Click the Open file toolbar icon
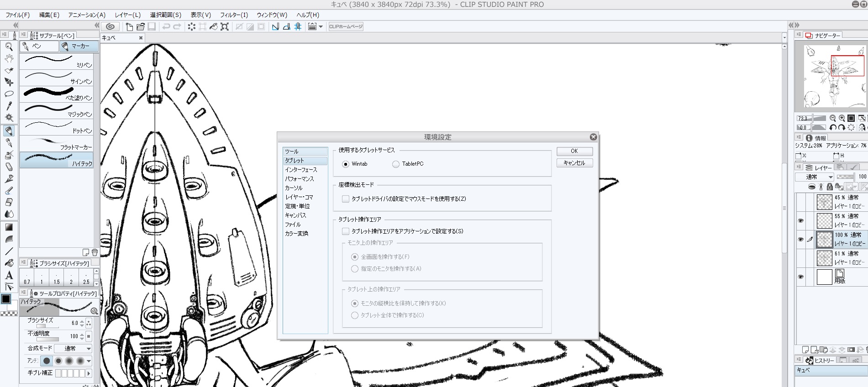Viewport: 868px width, 387px height. tap(141, 26)
